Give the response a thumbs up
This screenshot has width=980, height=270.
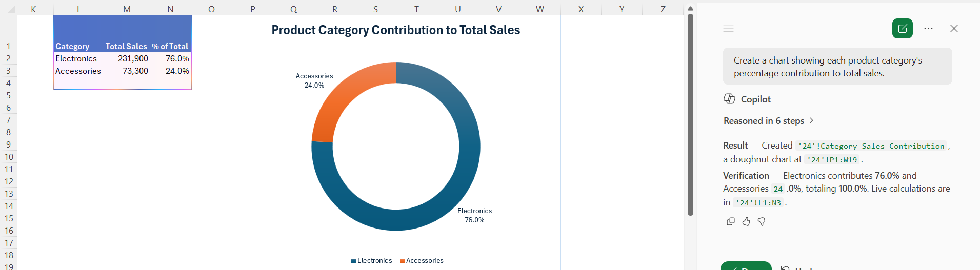746,221
